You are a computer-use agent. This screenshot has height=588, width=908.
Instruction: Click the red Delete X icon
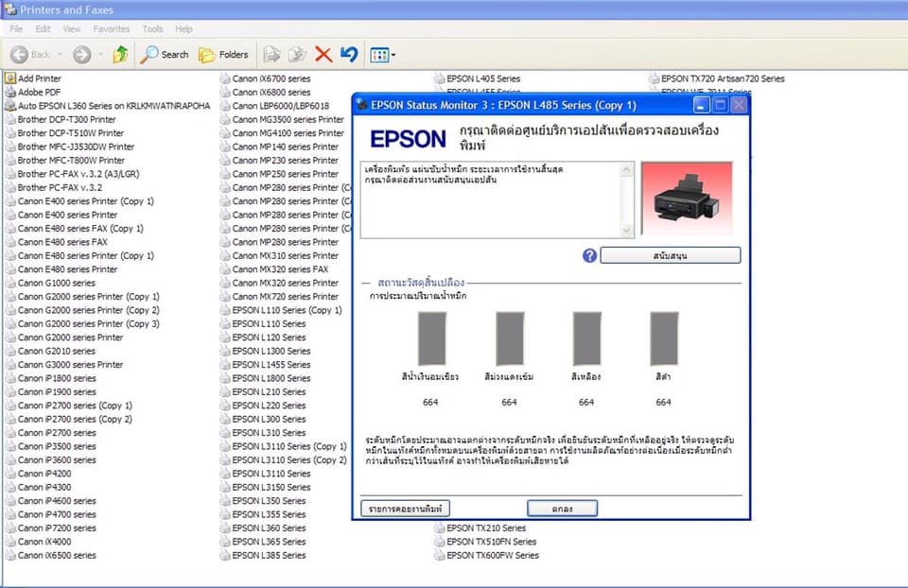click(323, 55)
